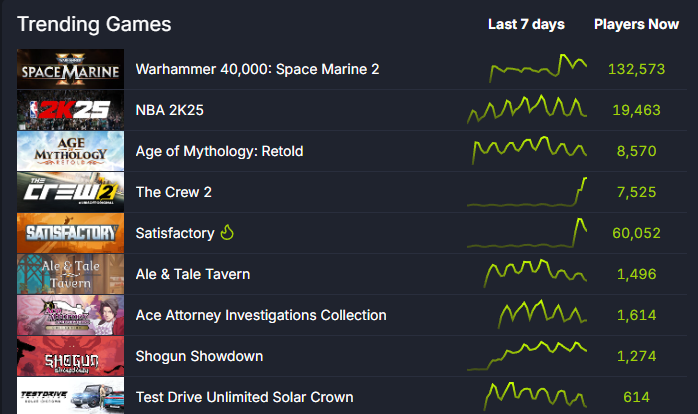Open the Satisfactory game thumbnail
Image resolution: width=698 pixels, height=414 pixels.
pyautogui.click(x=70, y=233)
